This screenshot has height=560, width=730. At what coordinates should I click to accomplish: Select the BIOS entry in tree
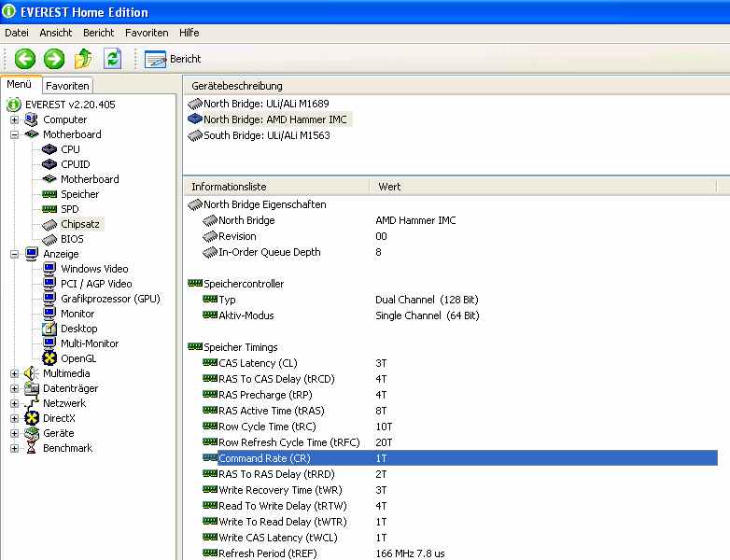tap(72, 239)
